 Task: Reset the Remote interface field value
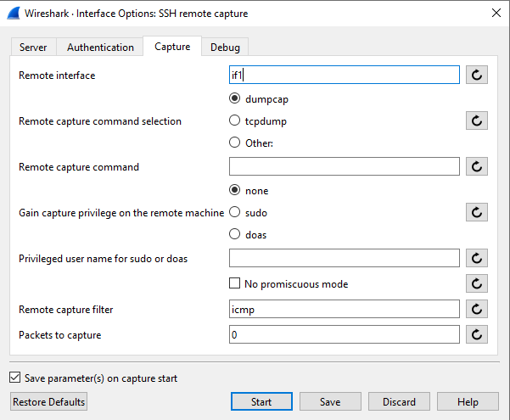click(x=477, y=75)
